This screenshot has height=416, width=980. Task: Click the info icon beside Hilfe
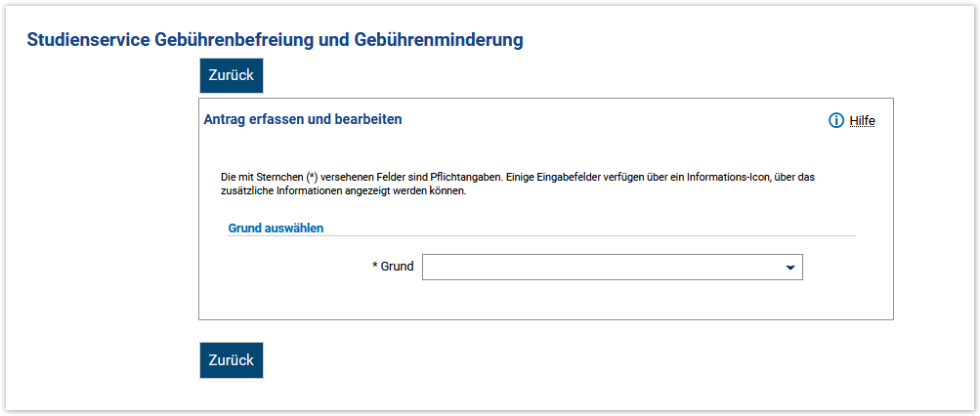[835, 121]
